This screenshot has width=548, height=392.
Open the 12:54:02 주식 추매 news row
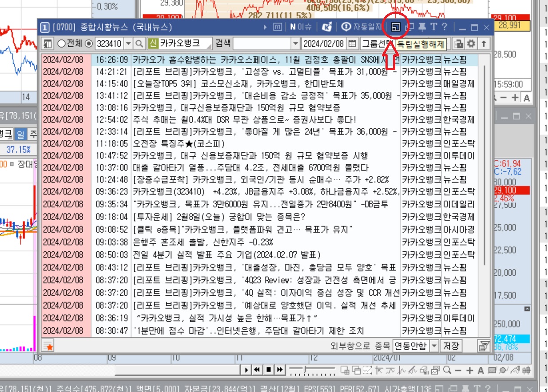point(259,119)
